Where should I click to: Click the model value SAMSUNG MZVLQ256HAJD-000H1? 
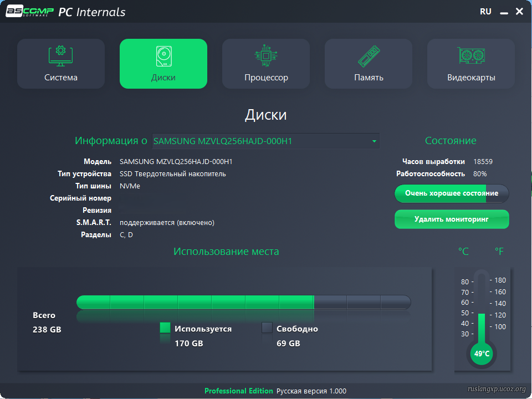click(176, 161)
